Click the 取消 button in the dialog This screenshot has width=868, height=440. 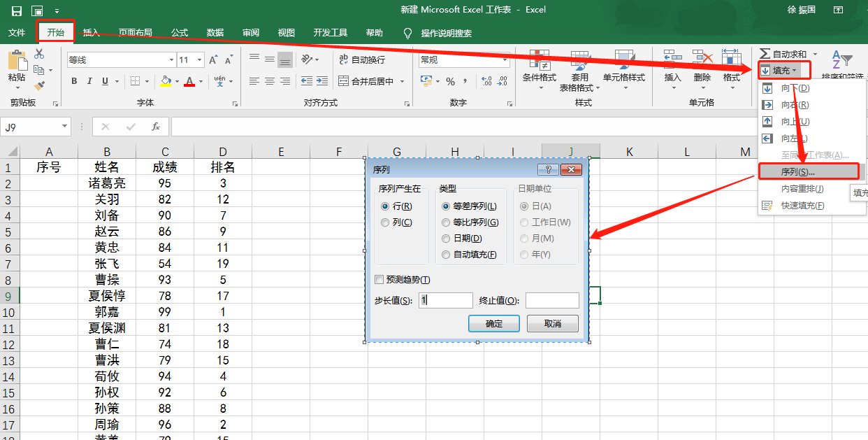(x=553, y=323)
